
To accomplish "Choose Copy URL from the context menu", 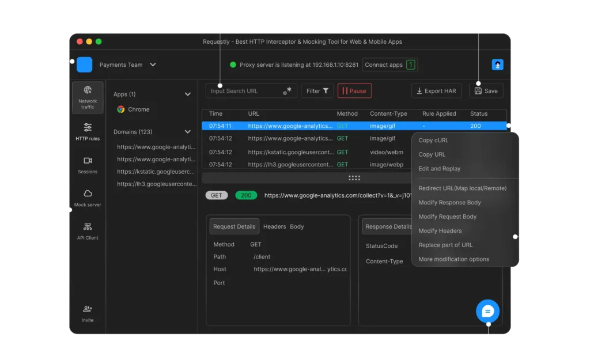I will 432,154.
